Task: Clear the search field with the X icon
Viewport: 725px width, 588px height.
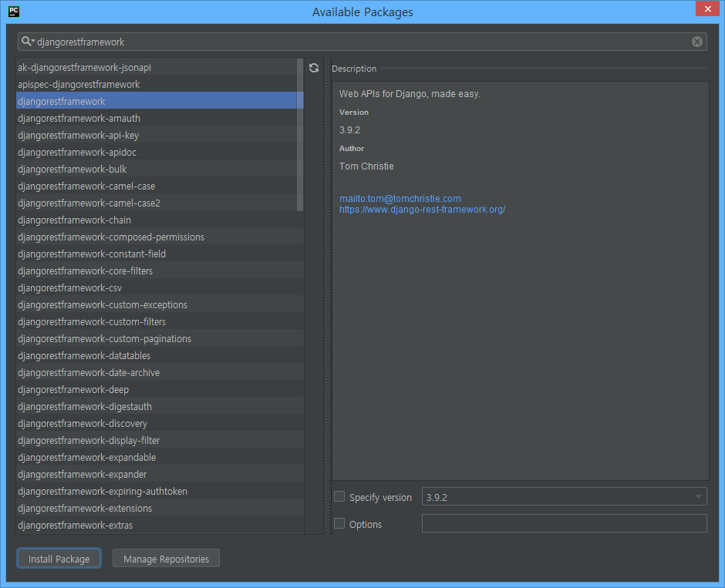Action: 696,42
